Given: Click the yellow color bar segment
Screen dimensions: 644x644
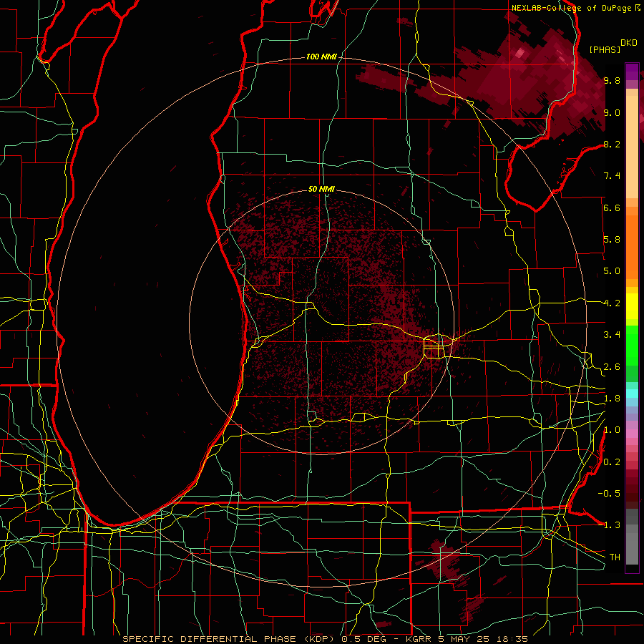Looking at the screenshot, I should 632,306.
